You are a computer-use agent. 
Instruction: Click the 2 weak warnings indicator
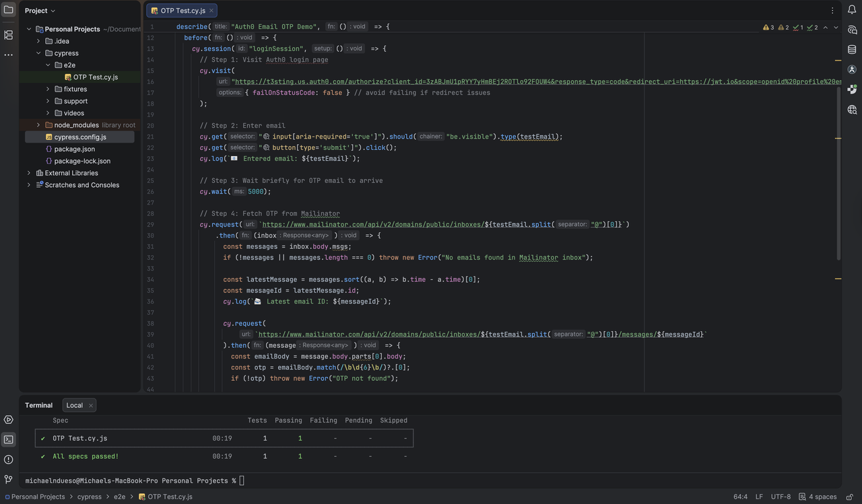pyautogui.click(x=783, y=28)
